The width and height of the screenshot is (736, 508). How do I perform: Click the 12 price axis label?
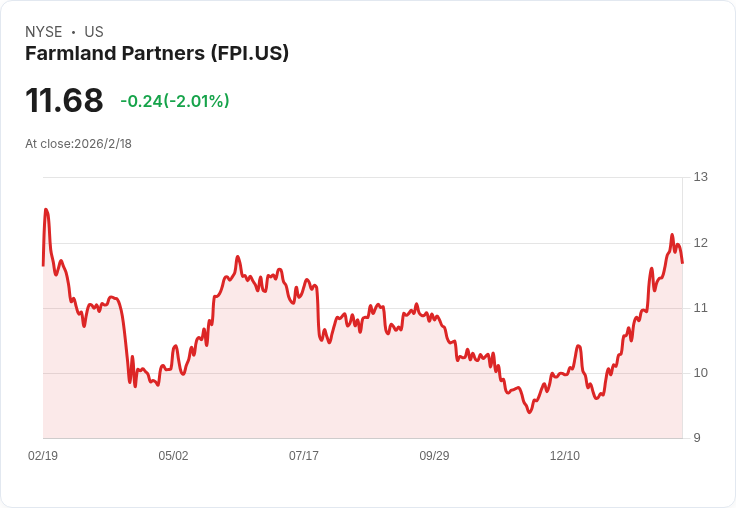(700, 243)
